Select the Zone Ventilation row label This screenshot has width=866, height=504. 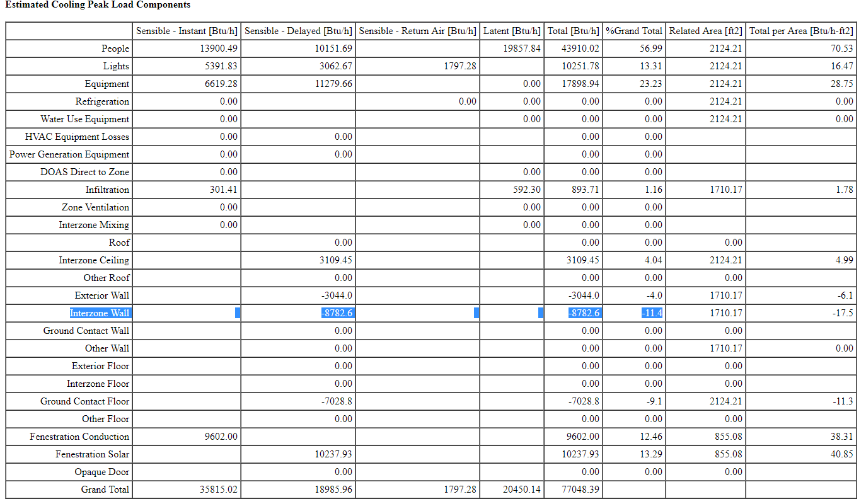click(96, 207)
